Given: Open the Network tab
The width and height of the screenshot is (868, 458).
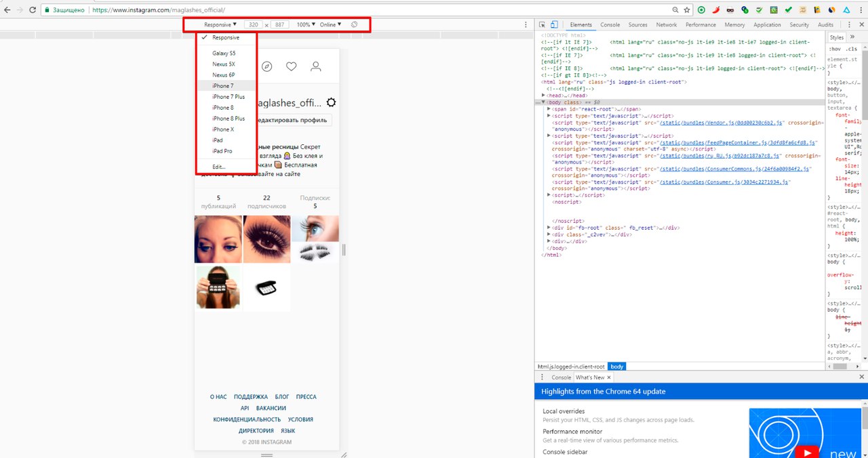Looking at the screenshot, I should click(667, 24).
